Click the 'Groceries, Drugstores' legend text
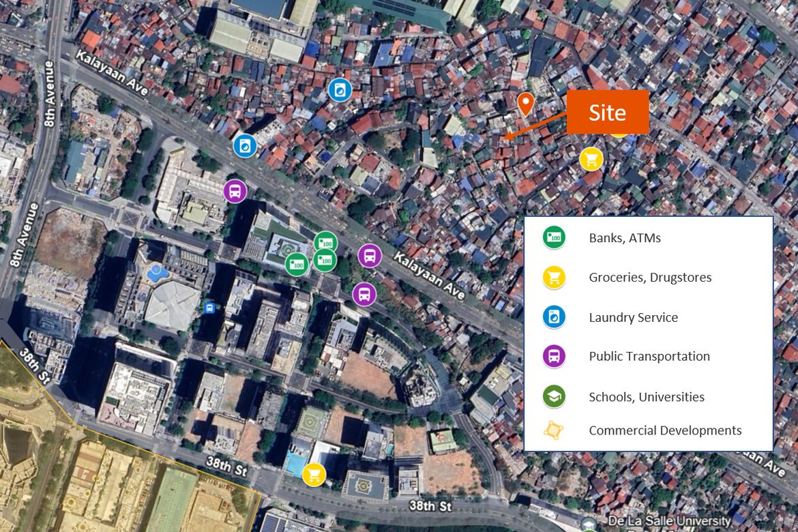 pos(650,278)
